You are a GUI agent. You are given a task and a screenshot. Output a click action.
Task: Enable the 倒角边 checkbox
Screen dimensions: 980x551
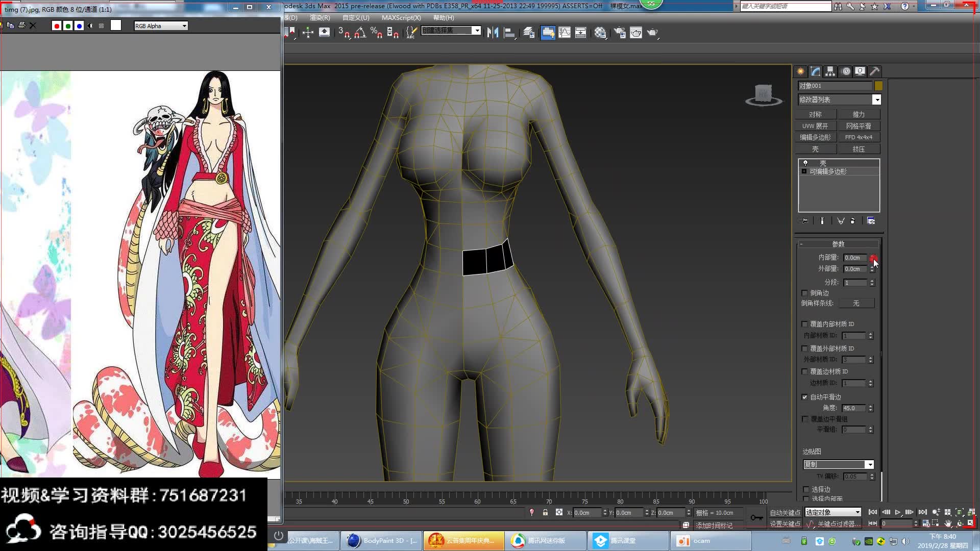click(805, 293)
